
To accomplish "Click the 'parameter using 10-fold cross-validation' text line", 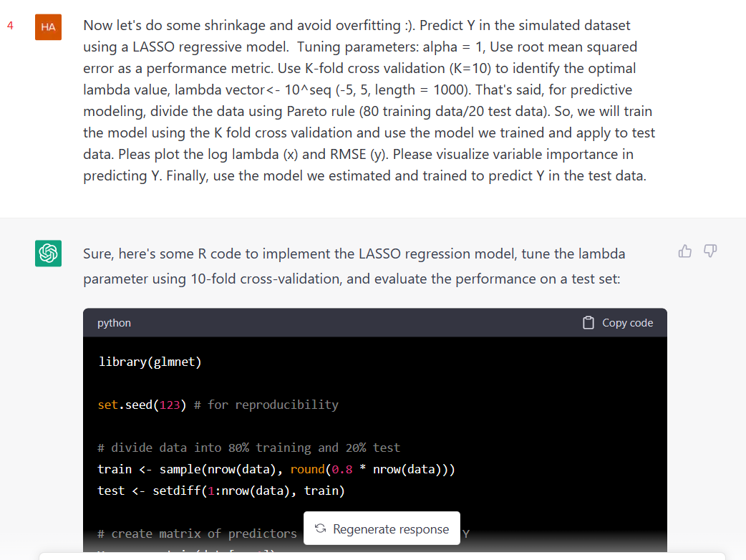I will click(352, 279).
